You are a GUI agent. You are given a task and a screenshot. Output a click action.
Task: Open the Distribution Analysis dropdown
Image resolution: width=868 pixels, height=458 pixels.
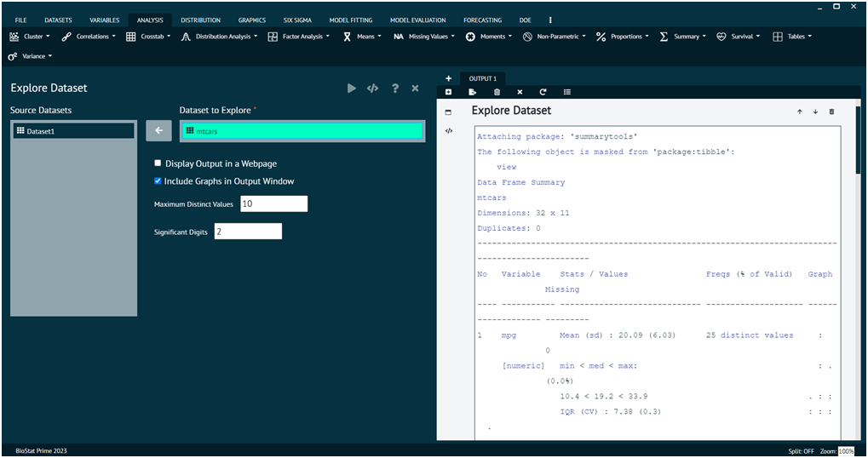click(219, 37)
